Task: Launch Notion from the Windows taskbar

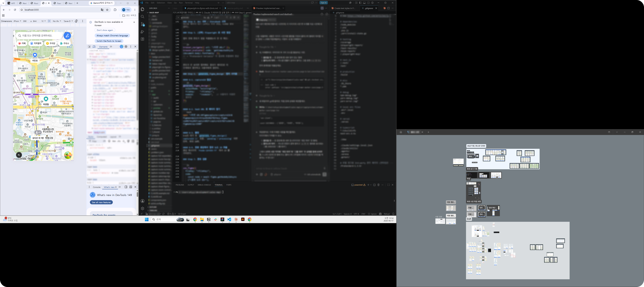Action: [x=209, y=219]
